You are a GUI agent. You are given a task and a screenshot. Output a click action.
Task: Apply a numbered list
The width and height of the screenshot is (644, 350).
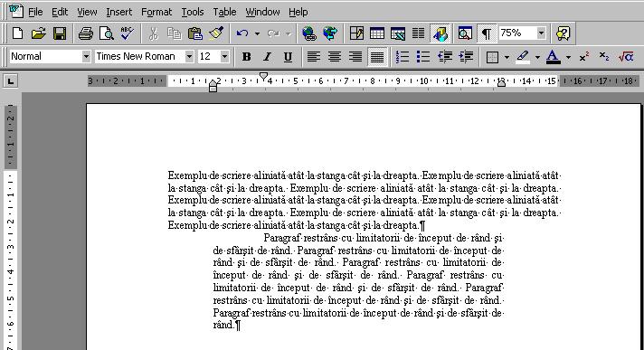[x=402, y=56]
